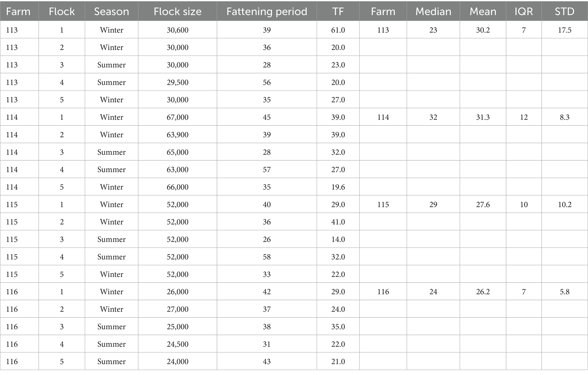The height and width of the screenshot is (375, 588).
Task: Select the flock size cell 67,000
Action: point(177,117)
